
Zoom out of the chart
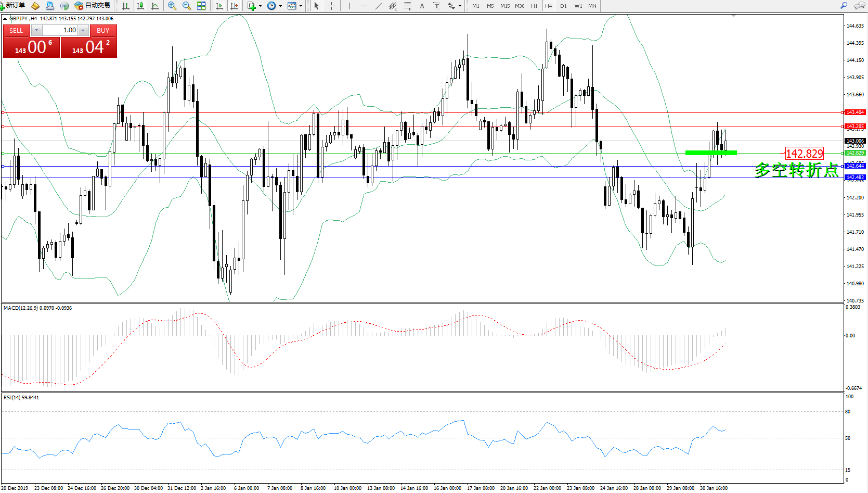[186, 6]
